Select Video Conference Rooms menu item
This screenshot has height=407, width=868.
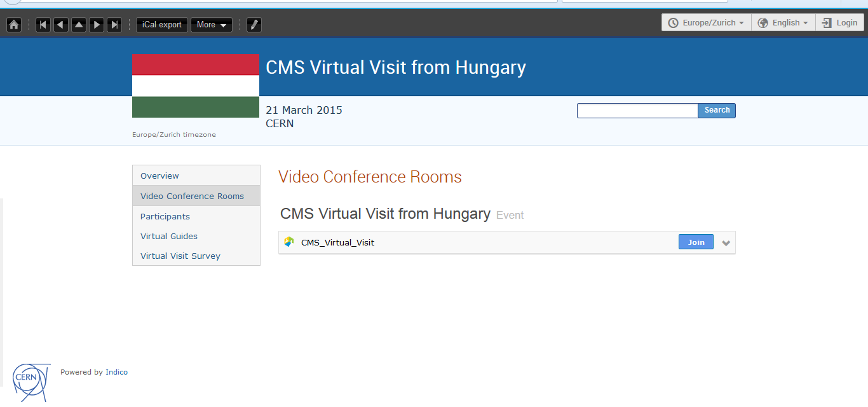click(x=196, y=196)
